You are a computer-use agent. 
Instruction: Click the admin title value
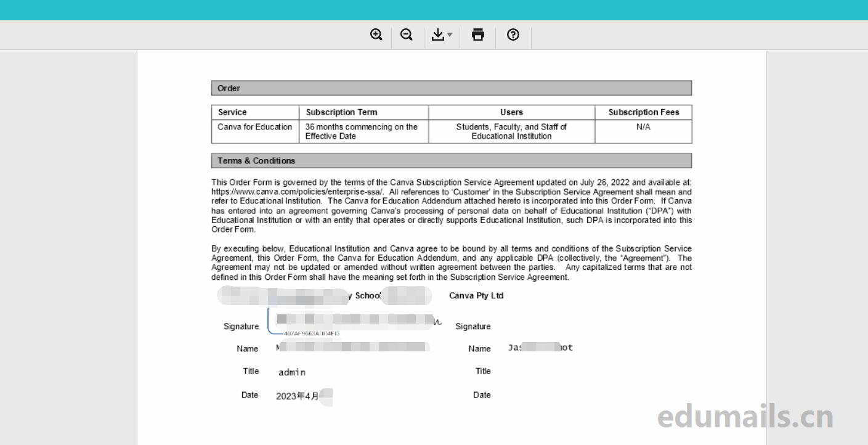pyautogui.click(x=292, y=372)
